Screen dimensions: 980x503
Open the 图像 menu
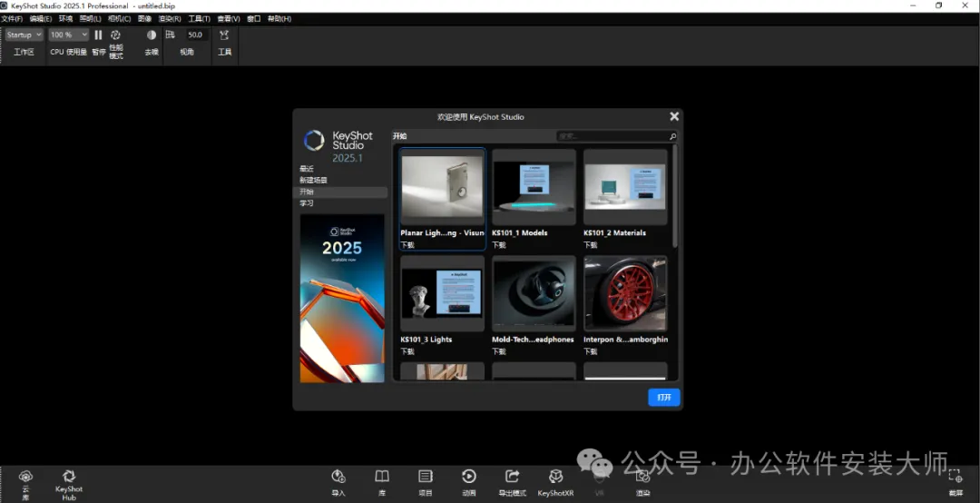[144, 19]
